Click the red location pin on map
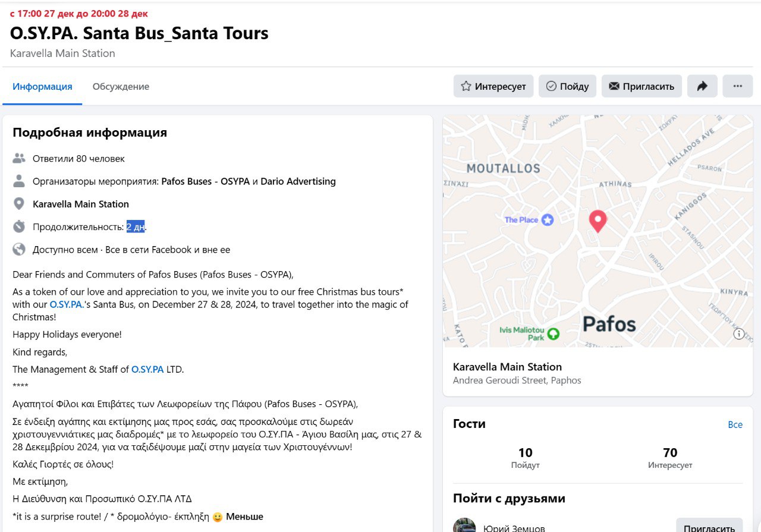761x532 pixels. click(x=598, y=221)
